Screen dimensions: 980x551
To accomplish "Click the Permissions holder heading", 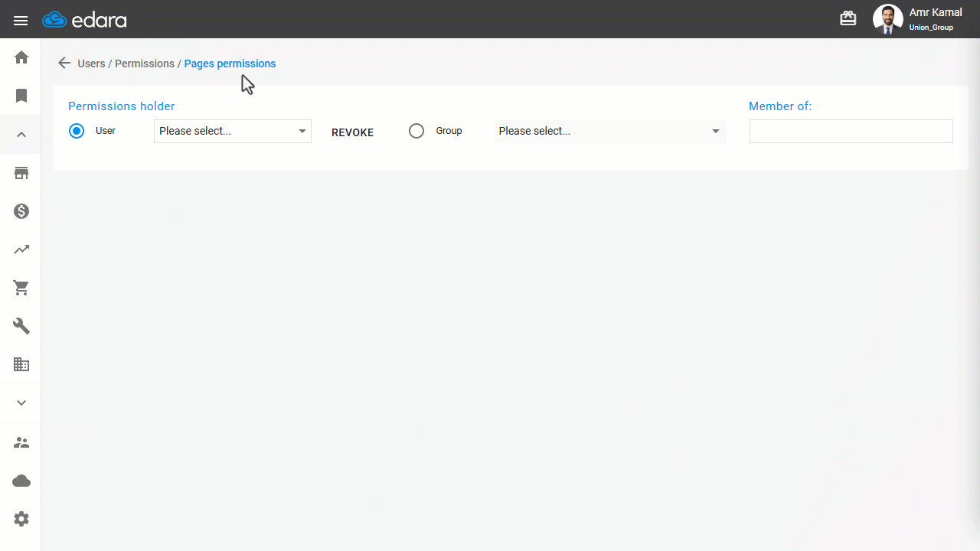I will point(122,106).
